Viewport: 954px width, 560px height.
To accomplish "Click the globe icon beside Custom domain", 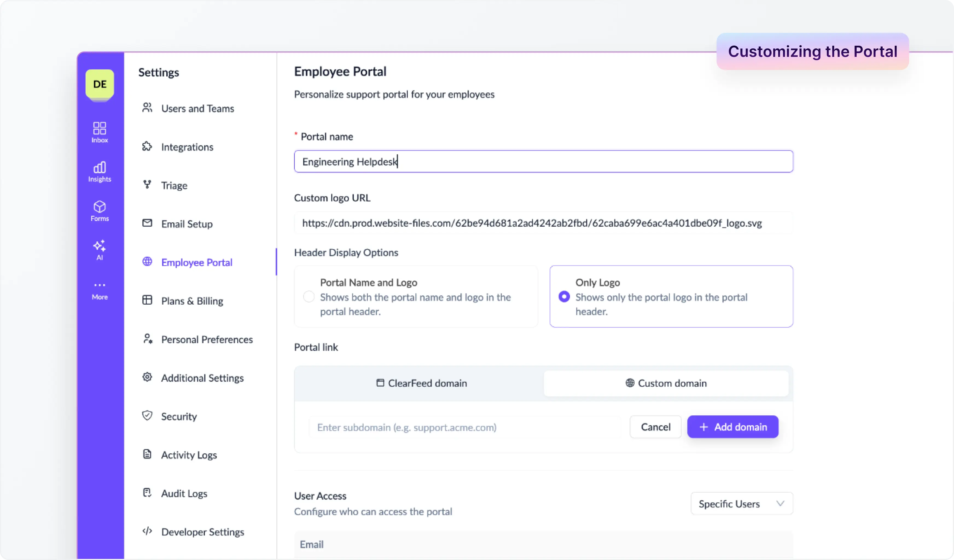I will 630,383.
